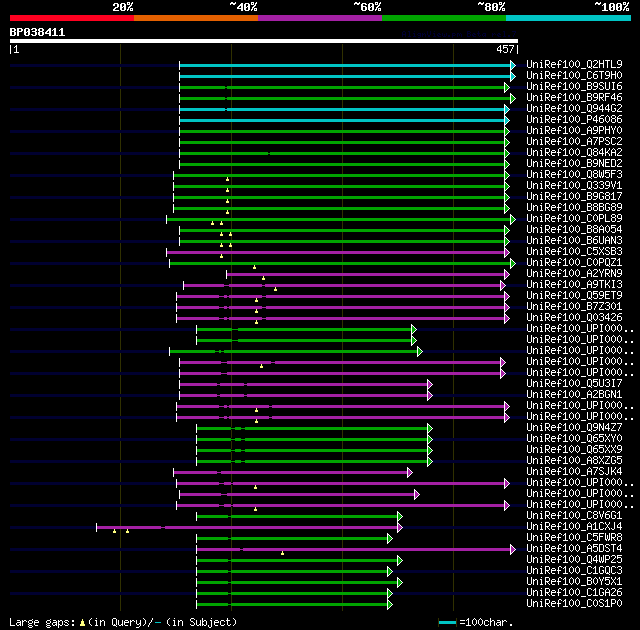This screenshot has width=640, height=630.
Task: Open the UniRef100_C6T9H0 hit label
Action: [x=574, y=75]
